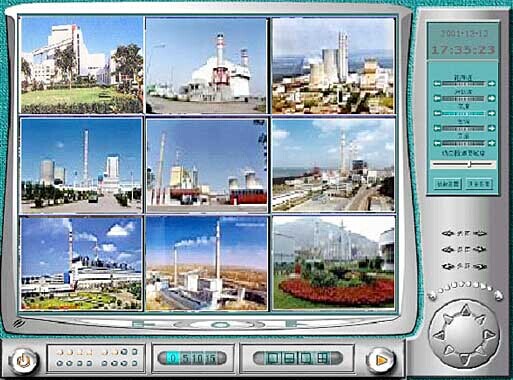Select the 15 interval button

211,359
